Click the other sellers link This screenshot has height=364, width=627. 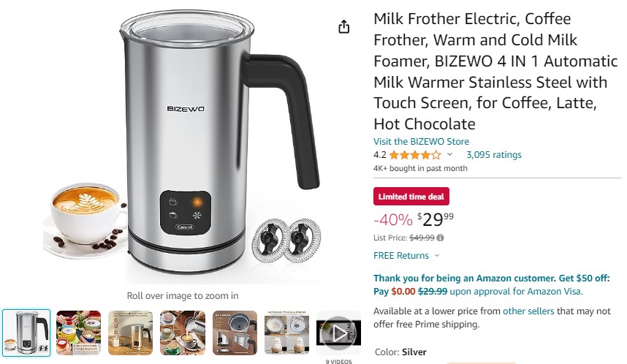pos(528,311)
